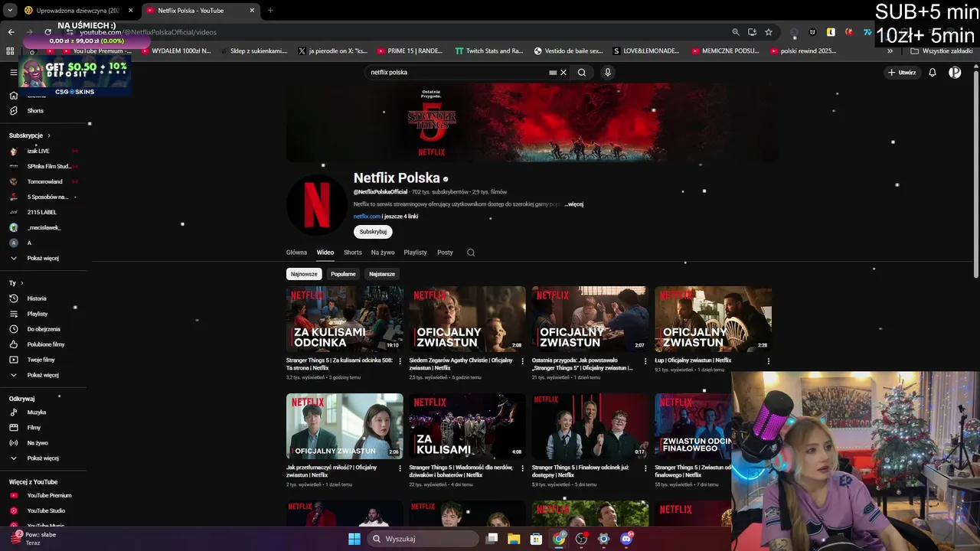The height and width of the screenshot is (551, 980).
Task: Switch to the Główna channel tab
Action: (x=296, y=253)
